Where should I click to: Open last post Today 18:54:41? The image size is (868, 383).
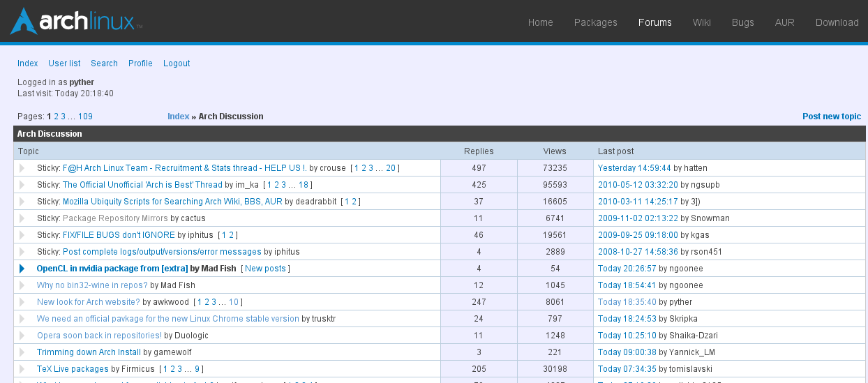coord(627,285)
